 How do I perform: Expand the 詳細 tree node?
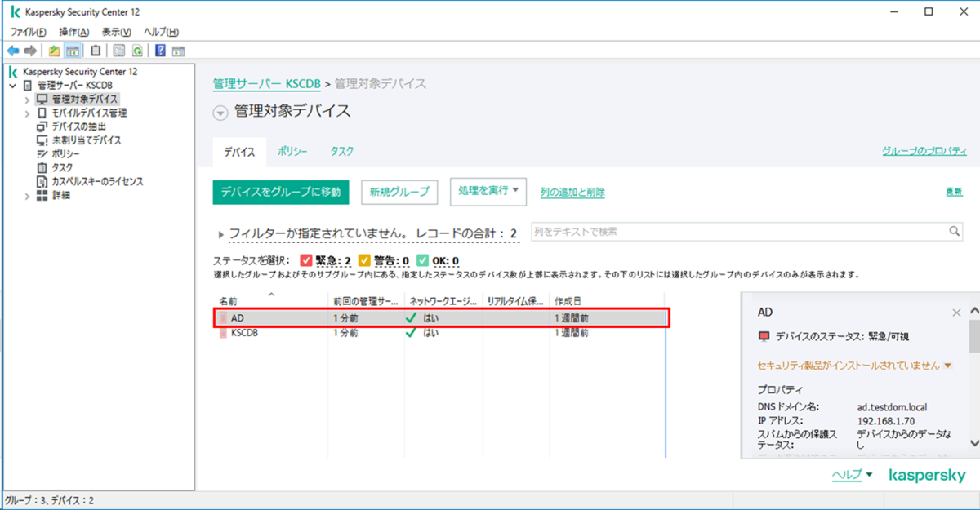[x=28, y=196]
